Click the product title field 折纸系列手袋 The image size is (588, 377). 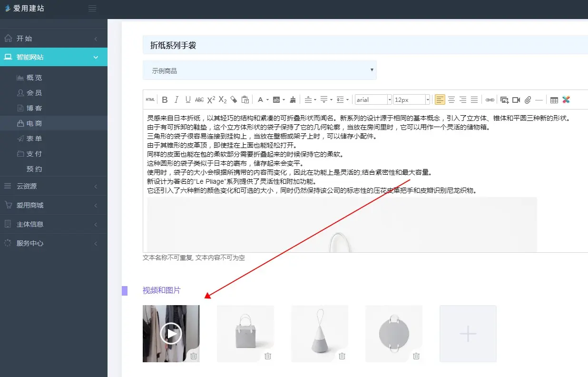tap(362, 46)
